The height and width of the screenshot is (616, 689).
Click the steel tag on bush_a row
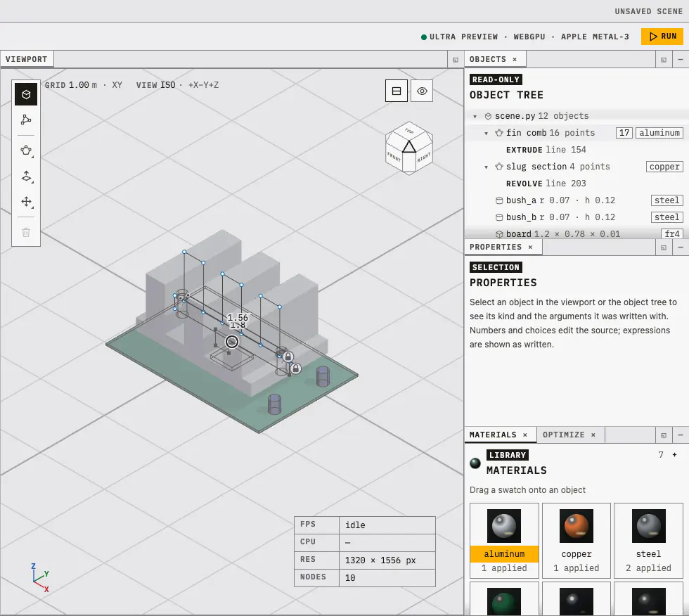(667, 200)
